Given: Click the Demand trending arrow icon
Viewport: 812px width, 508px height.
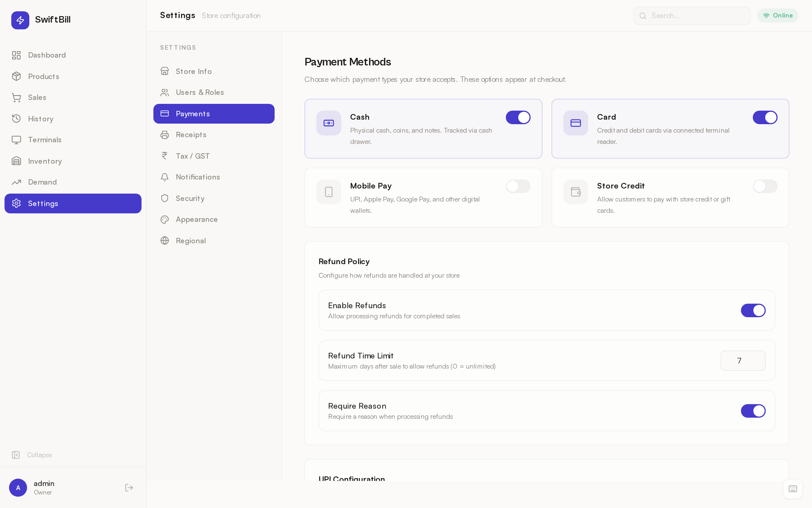Looking at the screenshot, I should pyautogui.click(x=16, y=182).
